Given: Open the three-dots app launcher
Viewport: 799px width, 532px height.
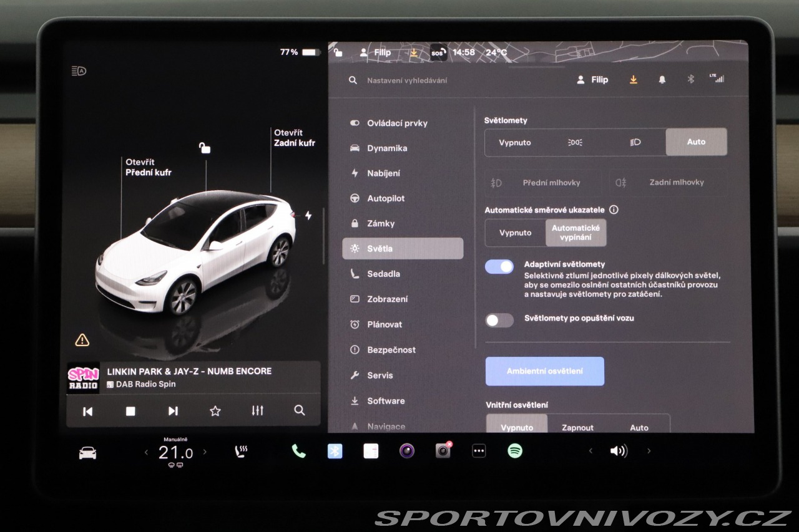Looking at the screenshot, I should [x=479, y=451].
